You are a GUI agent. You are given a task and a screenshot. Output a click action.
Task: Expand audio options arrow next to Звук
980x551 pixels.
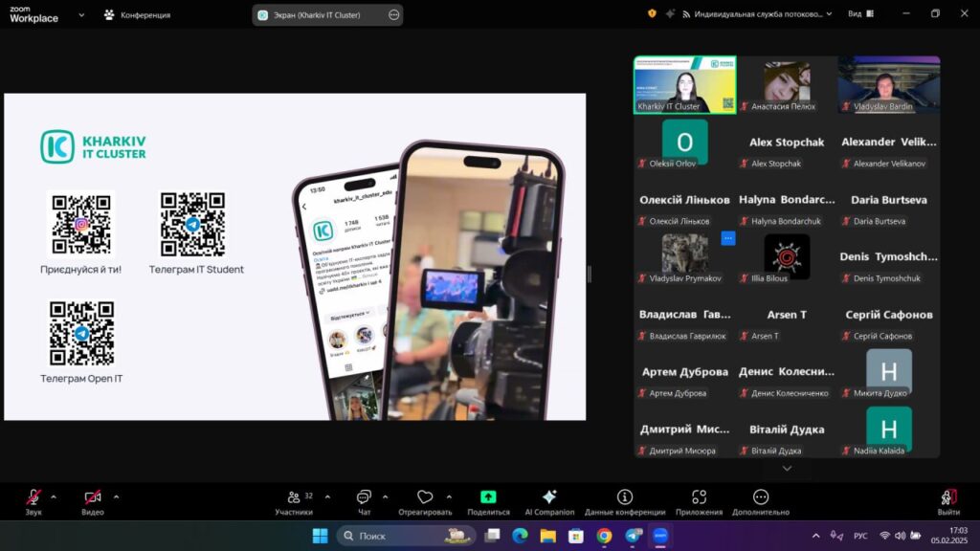click(54, 496)
